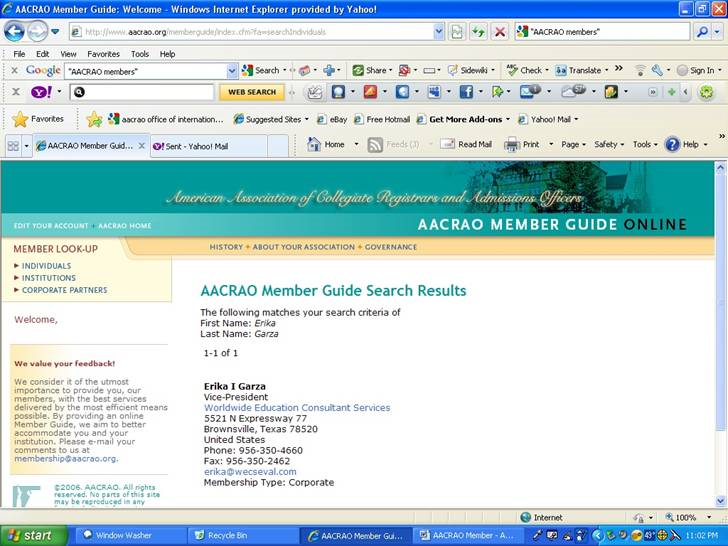Click the Facebook icon on Yahoo toolbar
The height and width of the screenshot is (546, 728).
[466, 92]
